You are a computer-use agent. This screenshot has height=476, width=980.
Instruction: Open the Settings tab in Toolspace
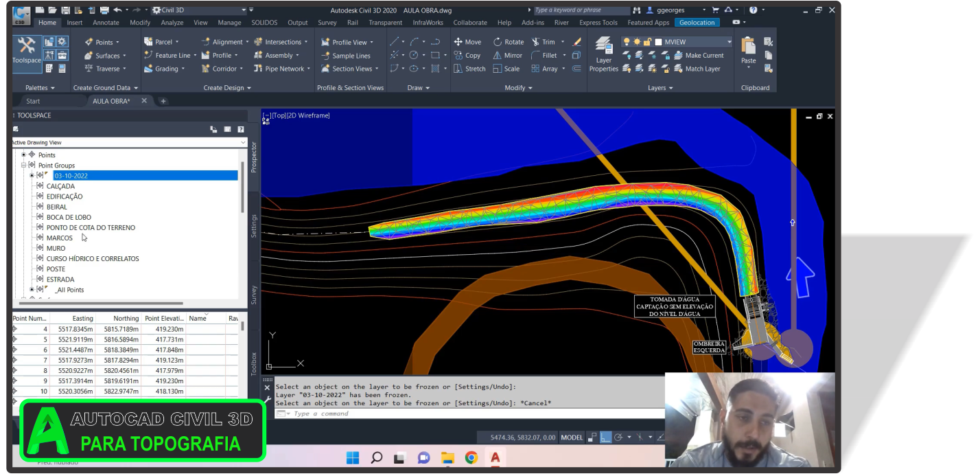click(254, 225)
